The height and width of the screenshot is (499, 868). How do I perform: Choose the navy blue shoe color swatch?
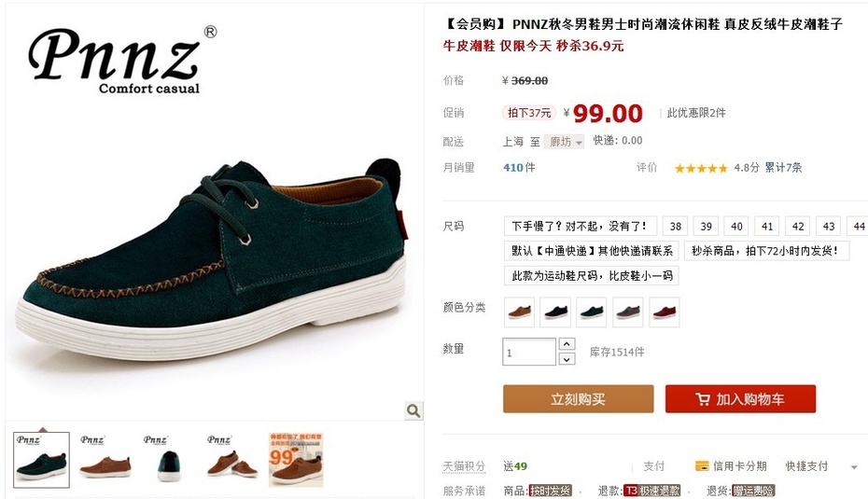555,312
